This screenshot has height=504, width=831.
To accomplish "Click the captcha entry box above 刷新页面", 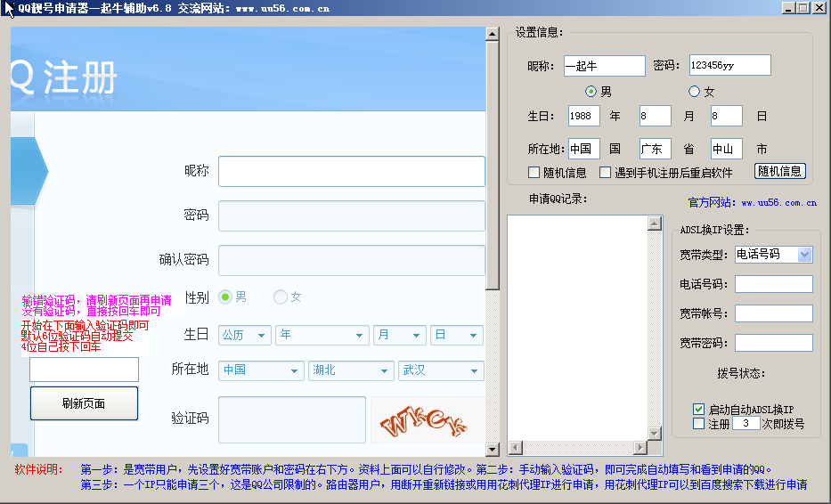I will pos(85,370).
